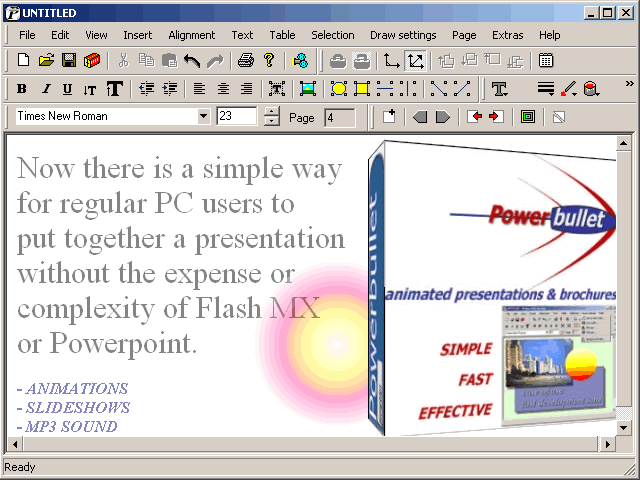
Task: Move page backward with red left arrow
Action: 474,117
